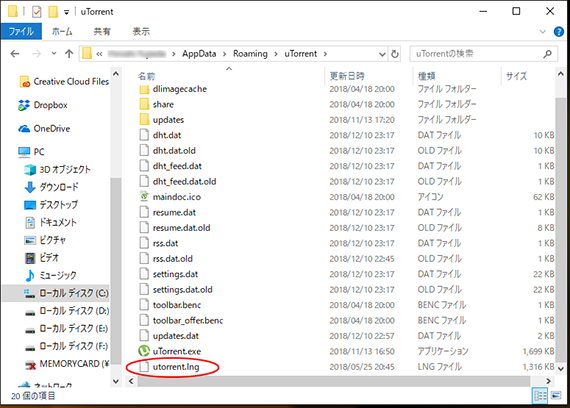Select ローカル ディスク (E:) drive

point(66,329)
